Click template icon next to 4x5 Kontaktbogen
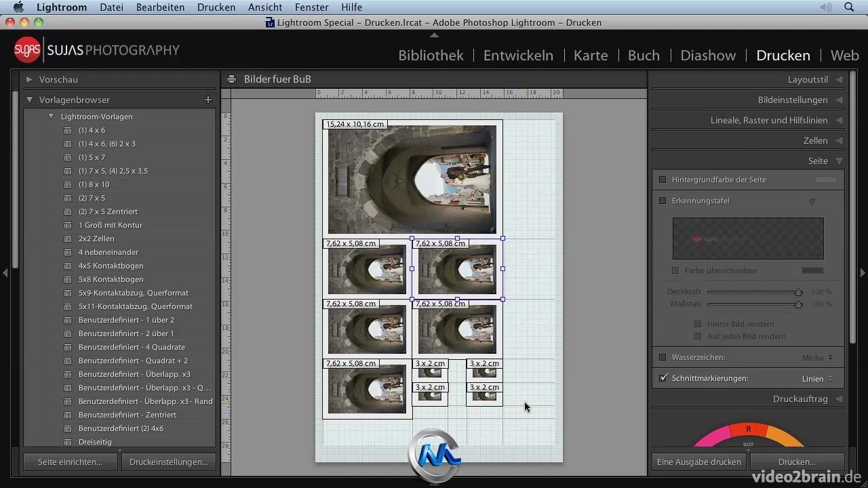The image size is (868, 488). [68, 266]
